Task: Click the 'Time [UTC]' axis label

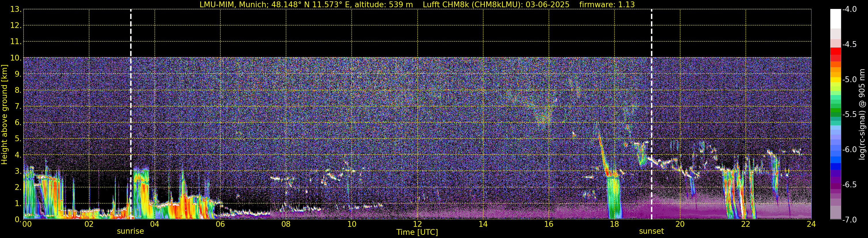Action: pyautogui.click(x=417, y=232)
